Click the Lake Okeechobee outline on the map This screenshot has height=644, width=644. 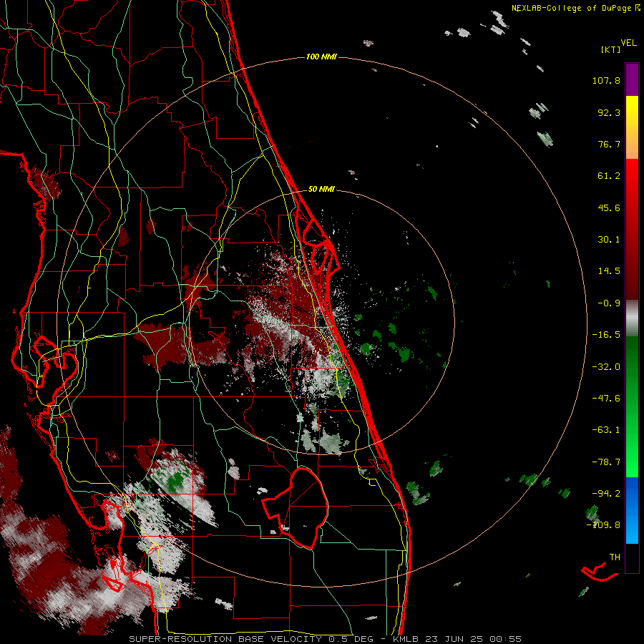(x=296, y=507)
